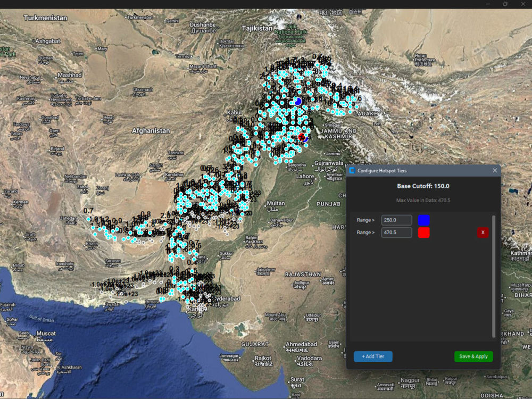Click the Save & Apply button
This screenshot has width=532, height=399.
tap(473, 356)
